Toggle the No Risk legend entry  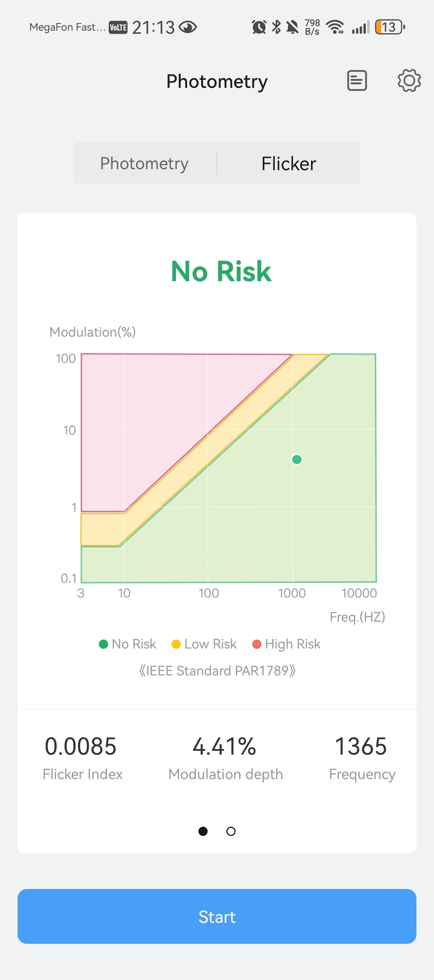pos(127,644)
